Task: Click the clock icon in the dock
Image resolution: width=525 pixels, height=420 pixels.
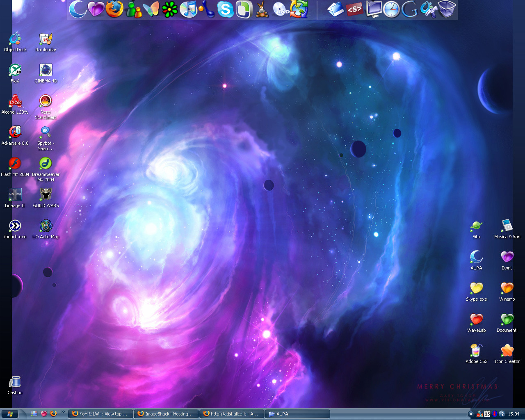Action: pos(391,9)
